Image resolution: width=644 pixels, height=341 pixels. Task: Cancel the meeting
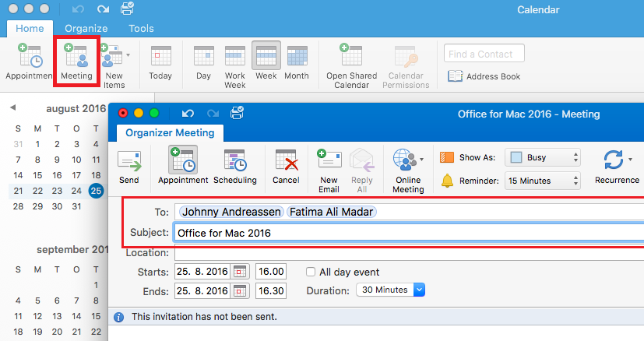coord(286,167)
